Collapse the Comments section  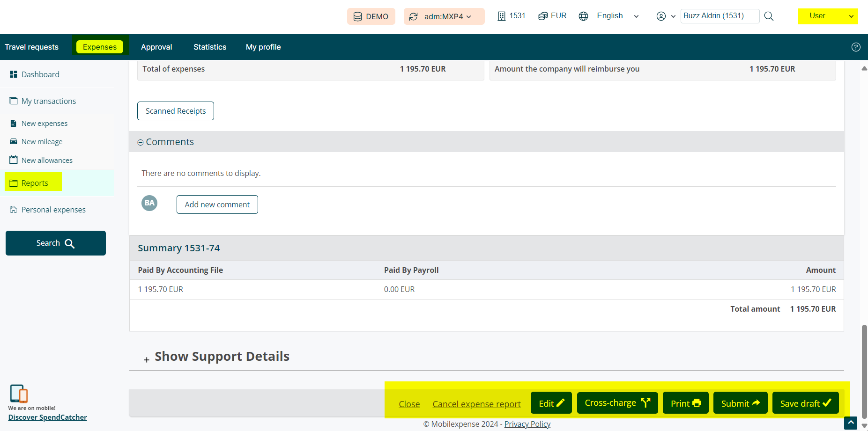(141, 142)
